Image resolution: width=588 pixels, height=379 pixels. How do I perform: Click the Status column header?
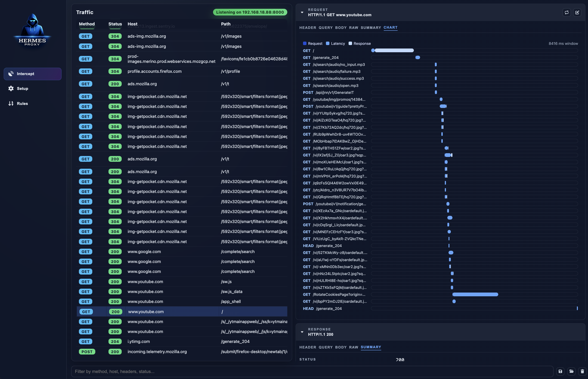point(115,24)
